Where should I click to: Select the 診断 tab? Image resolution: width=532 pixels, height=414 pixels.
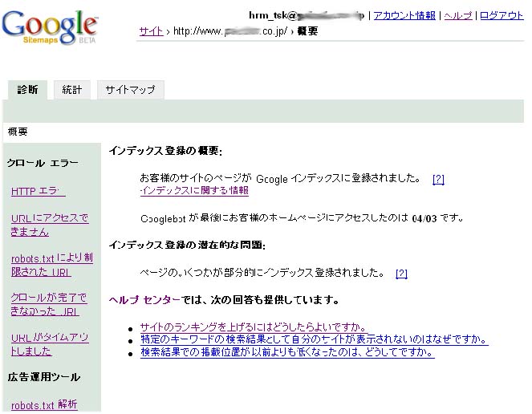click(27, 90)
